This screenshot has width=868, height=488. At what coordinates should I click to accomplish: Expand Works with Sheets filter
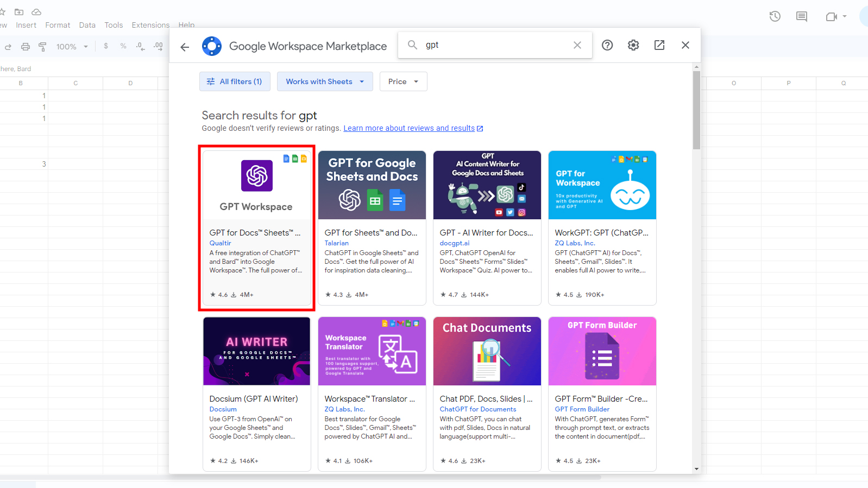click(x=325, y=81)
